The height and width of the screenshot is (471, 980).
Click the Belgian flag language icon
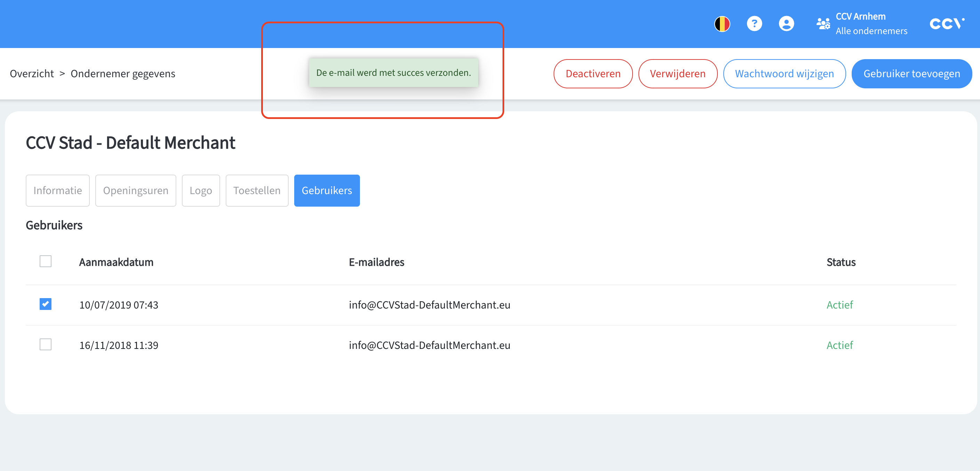click(x=722, y=24)
